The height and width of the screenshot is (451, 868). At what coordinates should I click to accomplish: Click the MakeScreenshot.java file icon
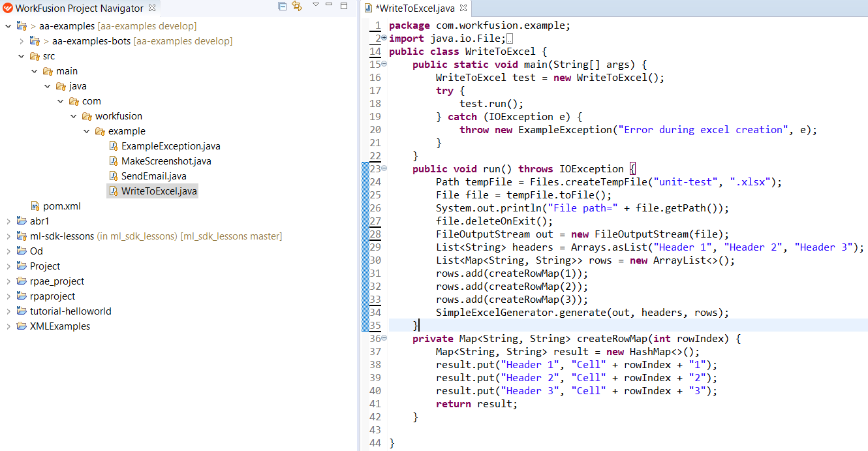point(113,161)
